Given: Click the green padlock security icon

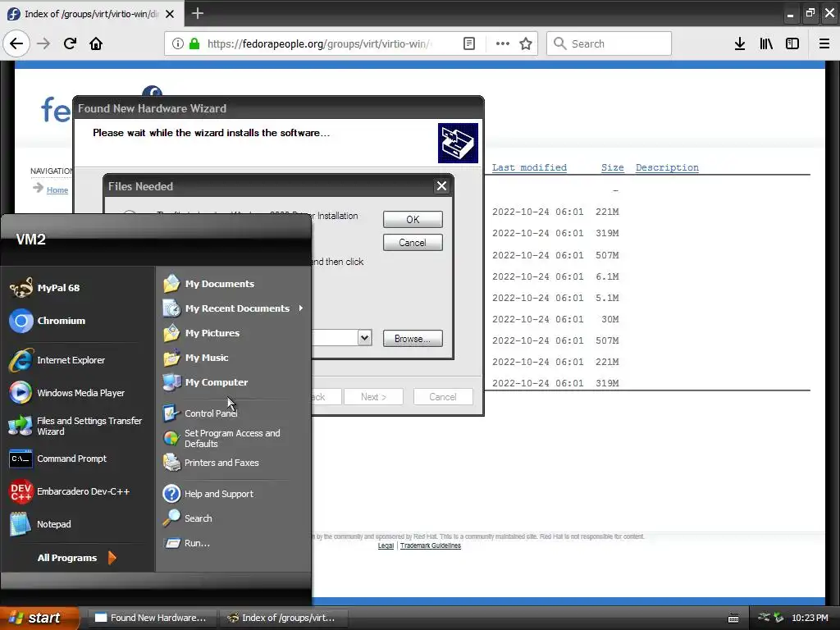Looking at the screenshot, I should pos(194,43).
